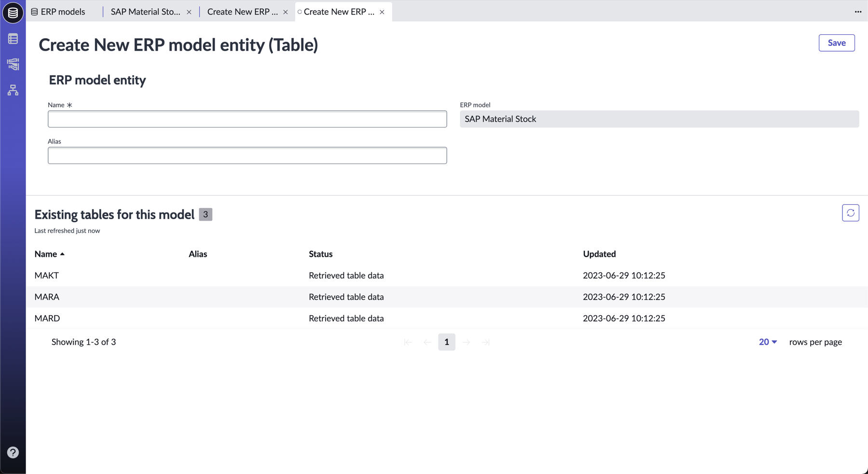
Task: Sort by the Alias column header
Action: pyautogui.click(x=198, y=254)
